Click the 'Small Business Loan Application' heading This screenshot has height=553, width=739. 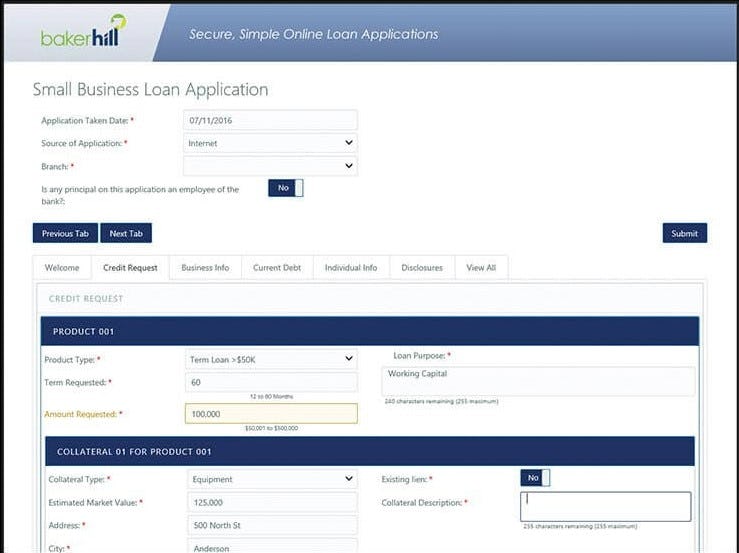tap(150, 90)
